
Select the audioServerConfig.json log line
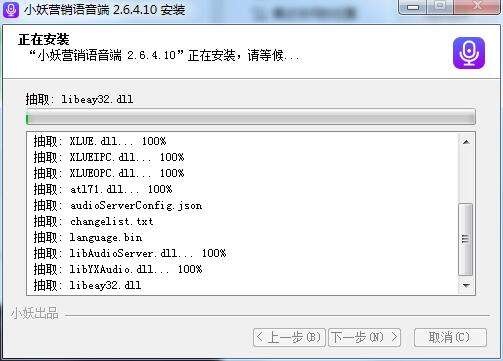118,205
